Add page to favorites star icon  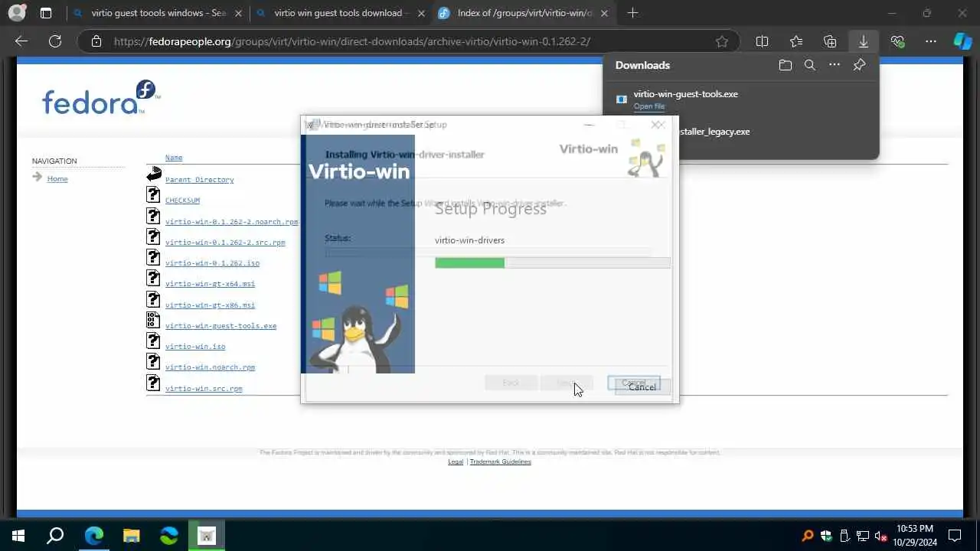tap(721, 41)
